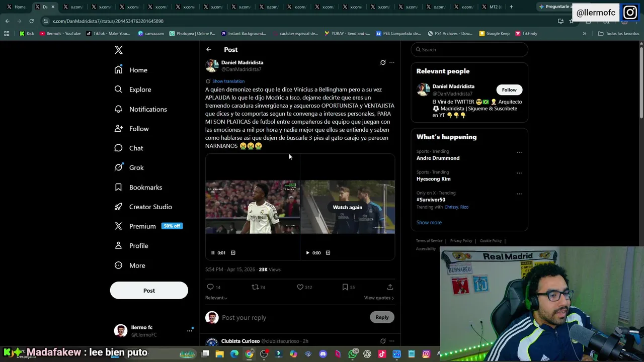This screenshot has width=644, height=362.
Task: Click the white Post button
Action: pos(149,291)
